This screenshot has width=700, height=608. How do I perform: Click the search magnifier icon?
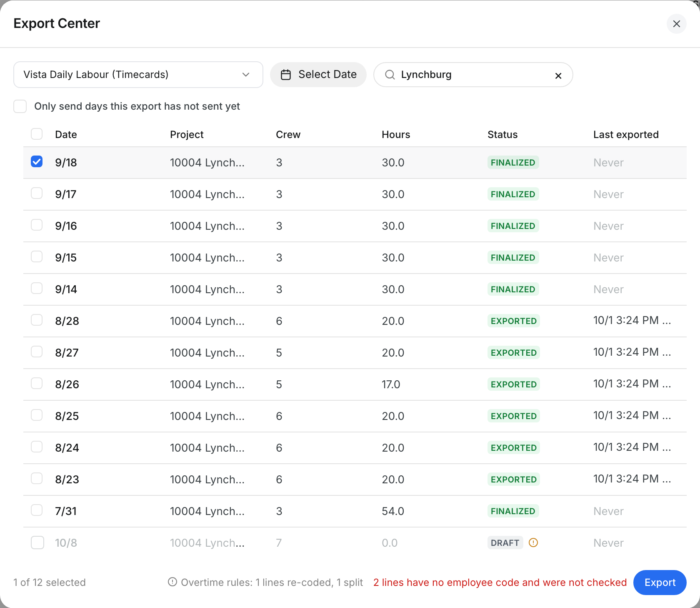click(x=390, y=75)
